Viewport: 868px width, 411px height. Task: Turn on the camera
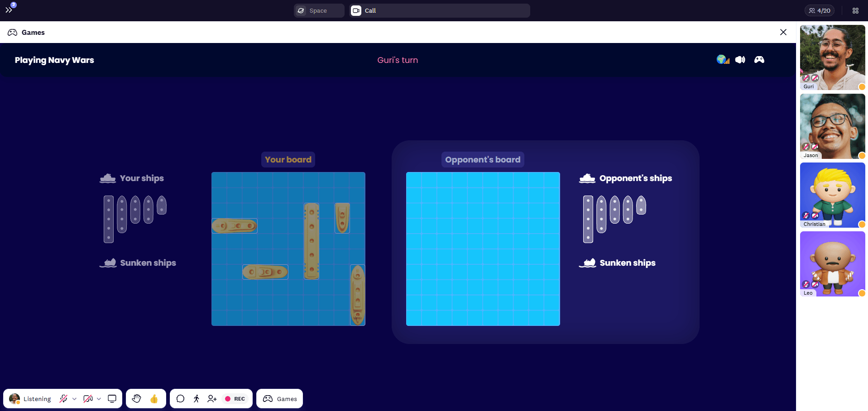88,399
